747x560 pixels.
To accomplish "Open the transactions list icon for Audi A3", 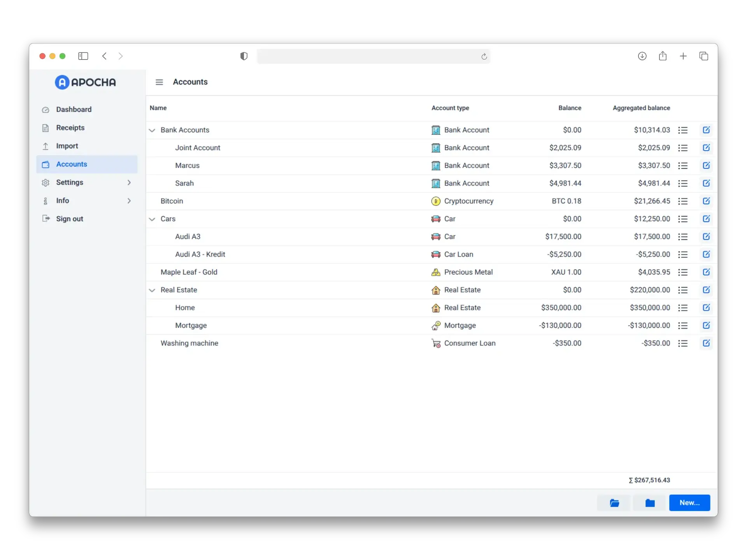I will pyautogui.click(x=683, y=236).
